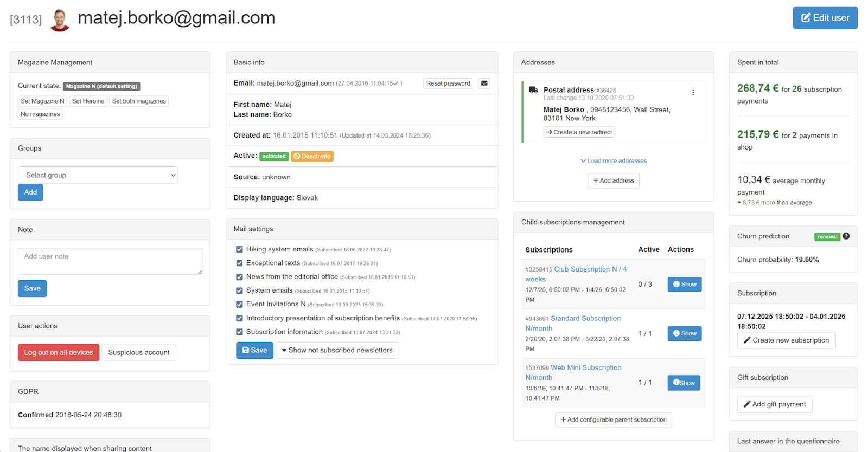Click the churn prediction help question icon
The height and width of the screenshot is (452, 868).
(x=846, y=236)
